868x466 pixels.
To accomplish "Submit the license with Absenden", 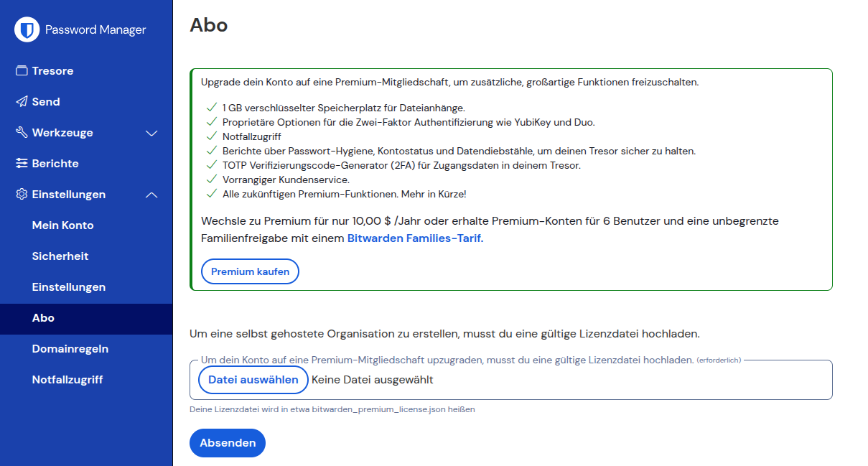I will tap(228, 443).
